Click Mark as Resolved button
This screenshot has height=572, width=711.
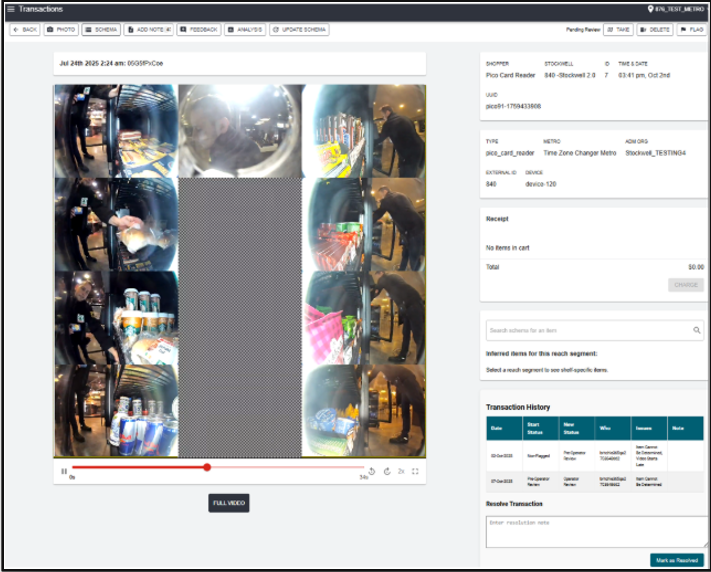click(x=676, y=560)
